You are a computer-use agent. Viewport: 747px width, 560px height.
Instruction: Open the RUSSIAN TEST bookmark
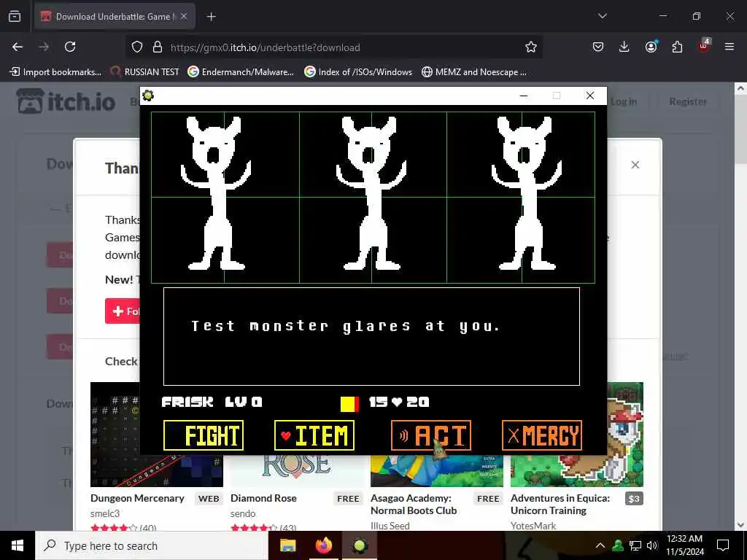click(x=145, y=72)
